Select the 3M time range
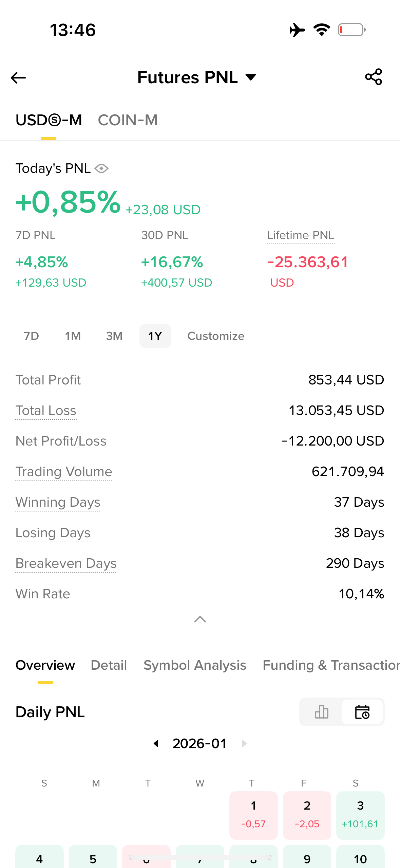400x868 pixels. [114, 336]
